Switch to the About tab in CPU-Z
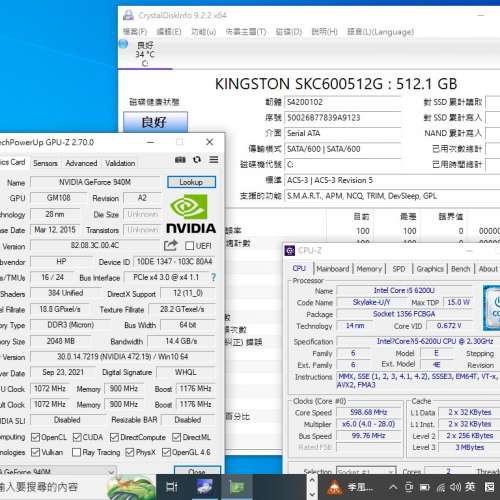The image size is (500, 500). 488,269
